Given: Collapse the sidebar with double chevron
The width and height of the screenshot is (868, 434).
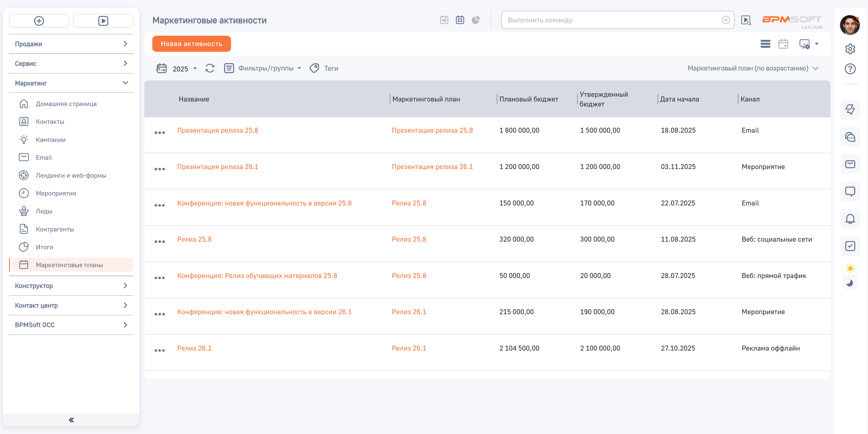Looking at the screenshot, I should click(71, 420).
